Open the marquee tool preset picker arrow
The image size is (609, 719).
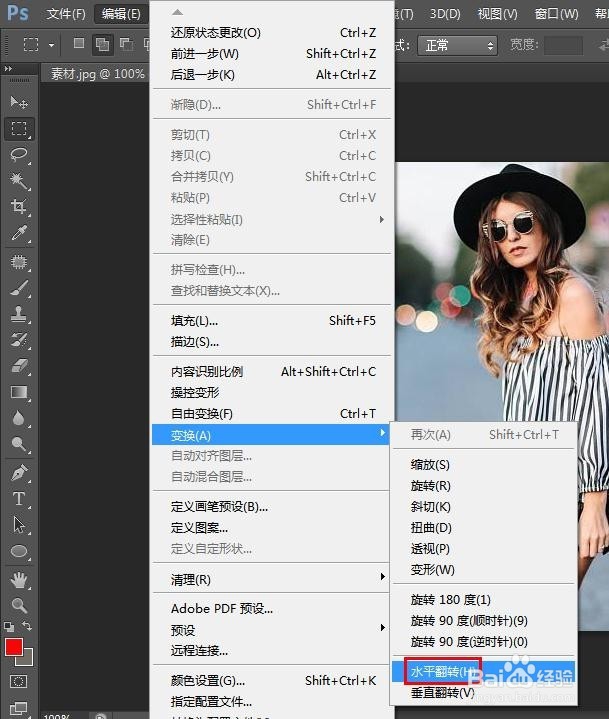click(51, 45)
